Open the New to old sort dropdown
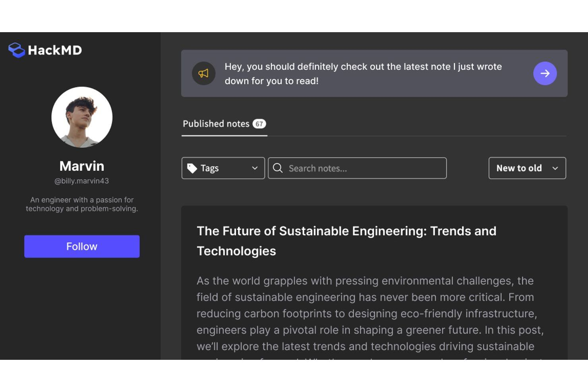This screenshot has width=588, height=392. [x=527, y=168]
